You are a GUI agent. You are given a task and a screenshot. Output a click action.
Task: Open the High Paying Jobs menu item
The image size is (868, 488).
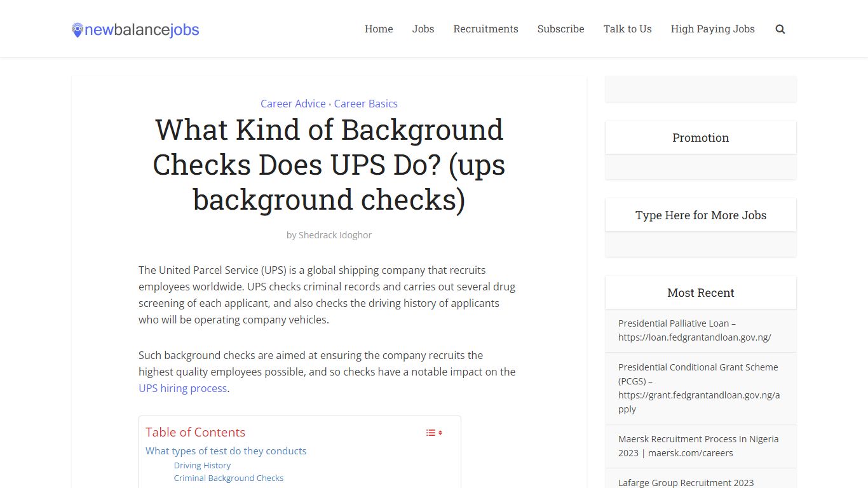(x=713, y=29)
